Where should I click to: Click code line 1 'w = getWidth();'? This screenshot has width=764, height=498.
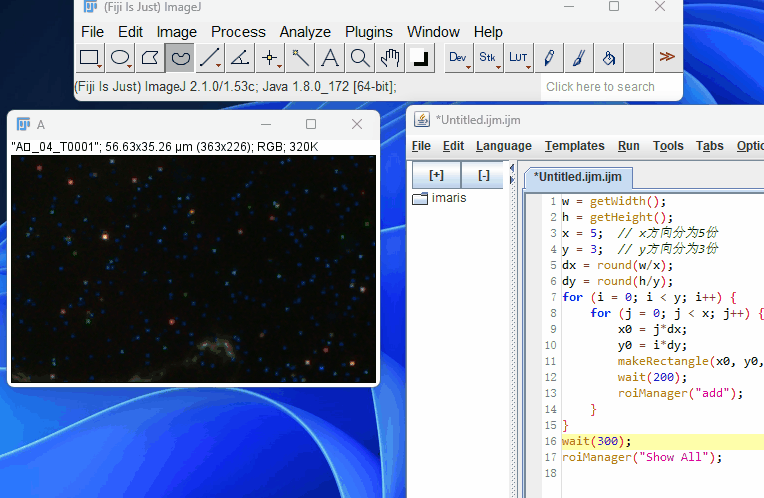point(613,201)
